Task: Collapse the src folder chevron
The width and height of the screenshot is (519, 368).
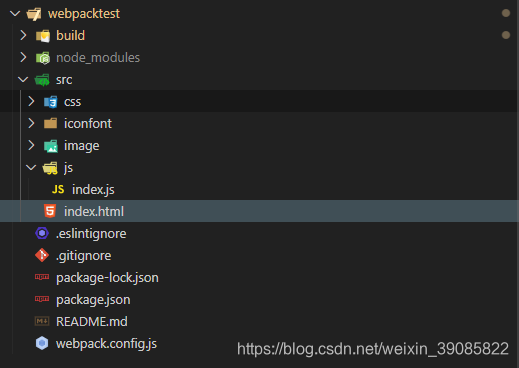Action: [23, 79]
